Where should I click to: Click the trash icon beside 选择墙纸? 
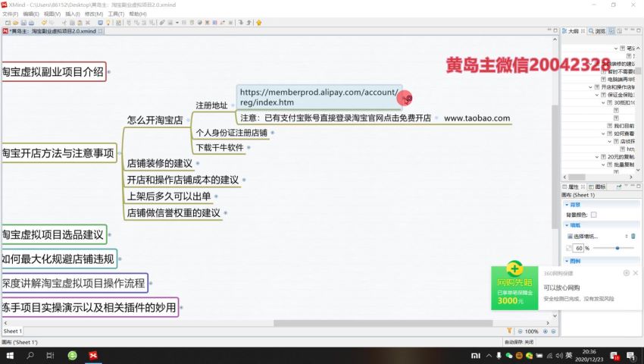pyautogui.click(x=633, y=236)
